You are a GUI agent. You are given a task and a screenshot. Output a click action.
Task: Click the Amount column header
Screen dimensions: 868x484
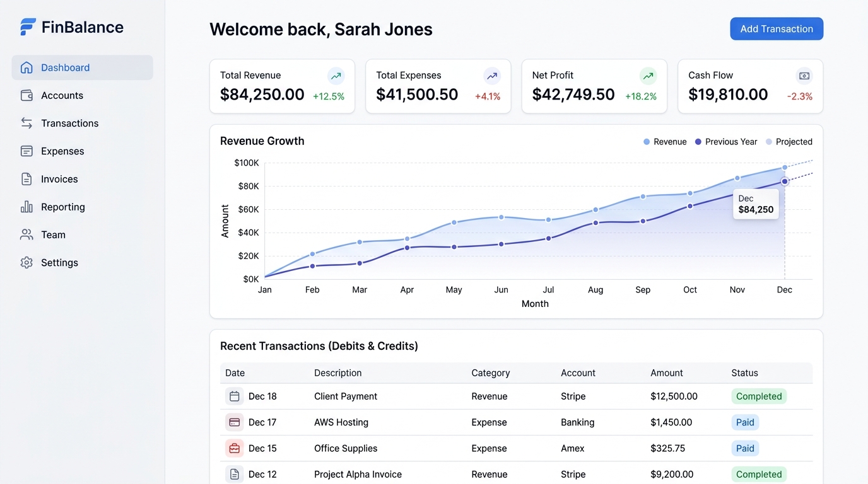coord(667,373)
